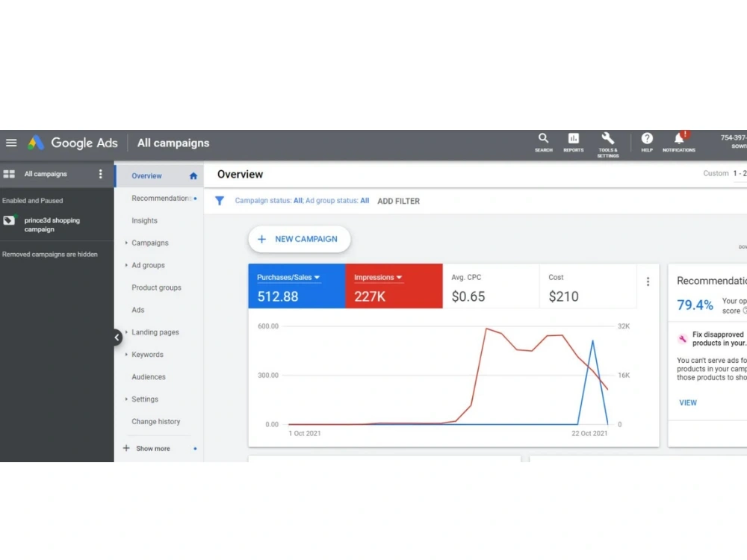Click 'Fix disapproved products' recommendation title
The height and width of the screenshot is (560, 747).
[719, 338]
